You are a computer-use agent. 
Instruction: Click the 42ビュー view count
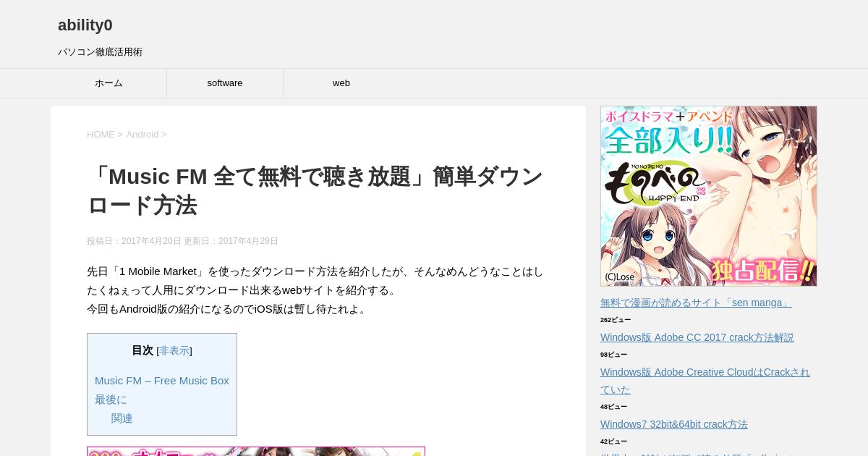pyautogui.click(x=613, y=442)
